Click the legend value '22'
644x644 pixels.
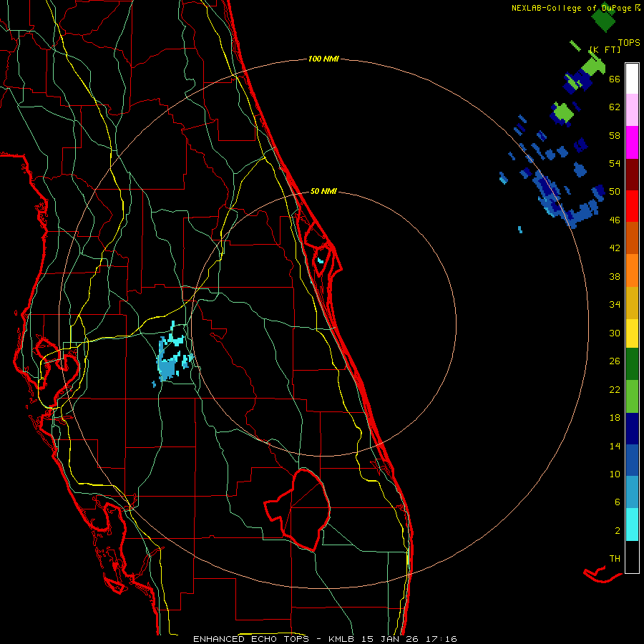pos(615,389)
